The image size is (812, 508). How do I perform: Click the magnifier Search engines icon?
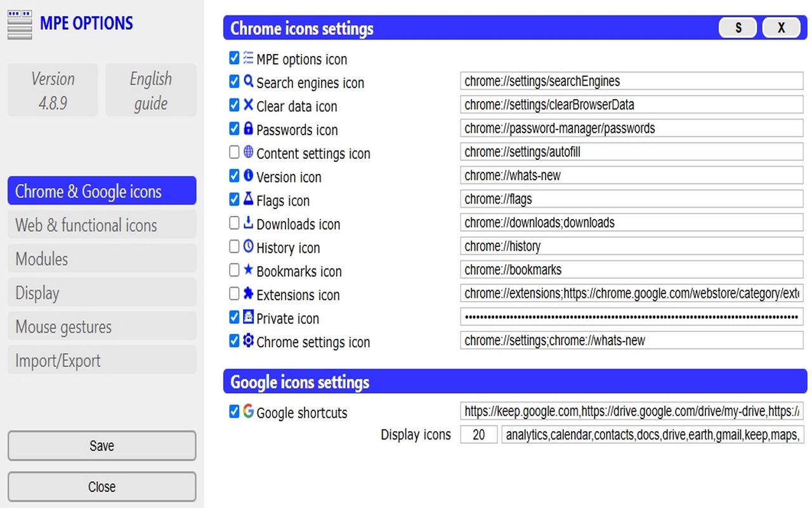click(x=248, y=81)
